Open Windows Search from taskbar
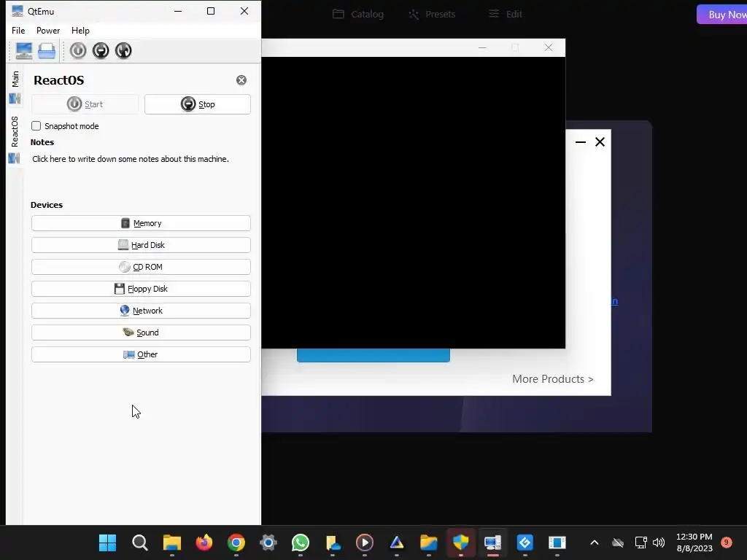Viewport: 747px width, 560px height. tap(139, 542)
